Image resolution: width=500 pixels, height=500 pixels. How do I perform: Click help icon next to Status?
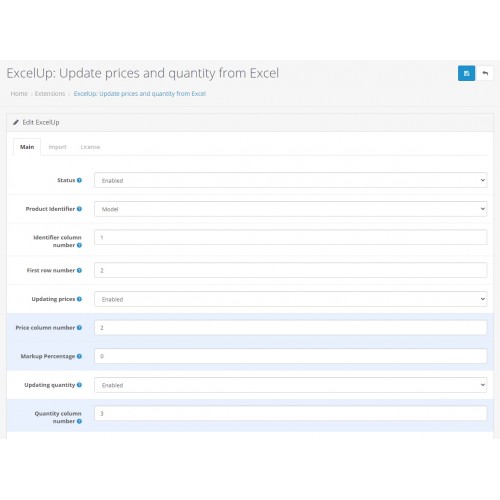click(x=79, y=180)
